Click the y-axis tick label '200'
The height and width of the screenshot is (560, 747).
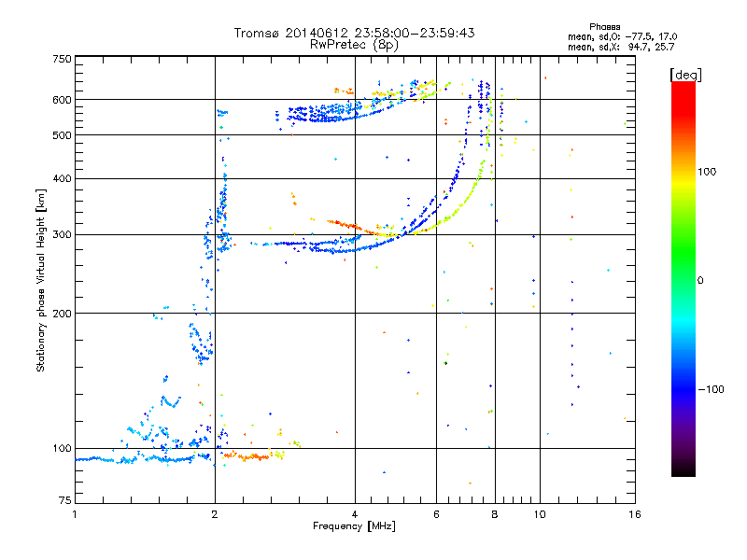(x=62, y=314)
